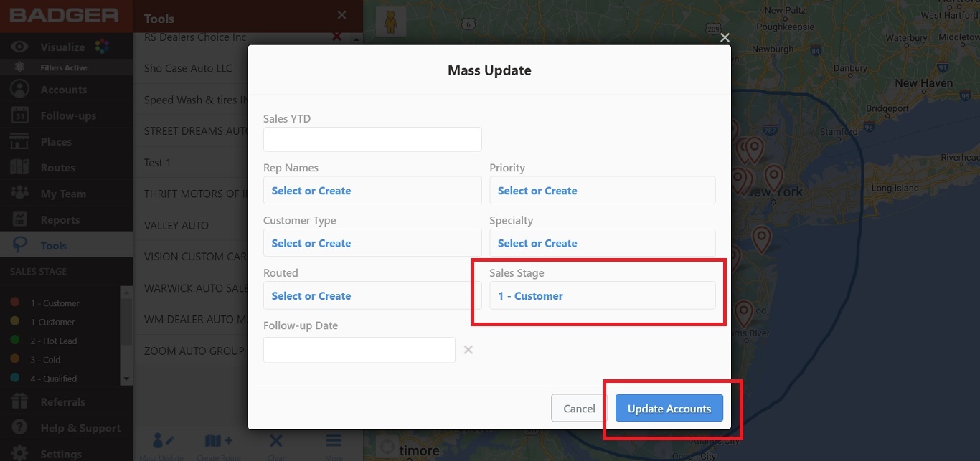Open the Priority Select or Create dropdown
Viewport: 980px width, 461px height.
coord(602,191)
